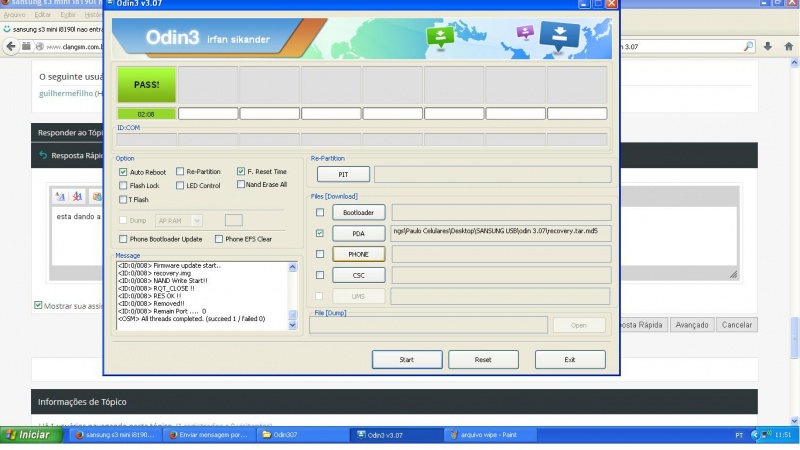Viewport: 800px width, 450px height.
Task: Click the 02:08 progress bar
Action: point(146,114)
